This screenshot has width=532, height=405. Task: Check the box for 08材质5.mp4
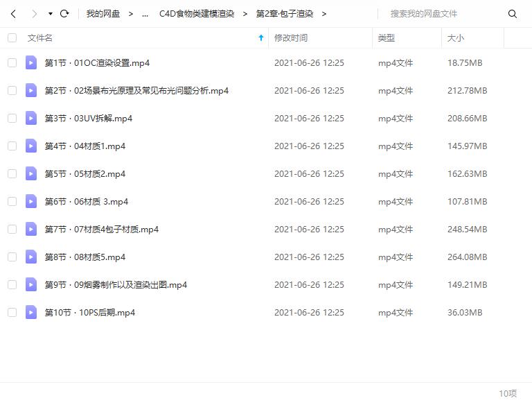(12, 257)
